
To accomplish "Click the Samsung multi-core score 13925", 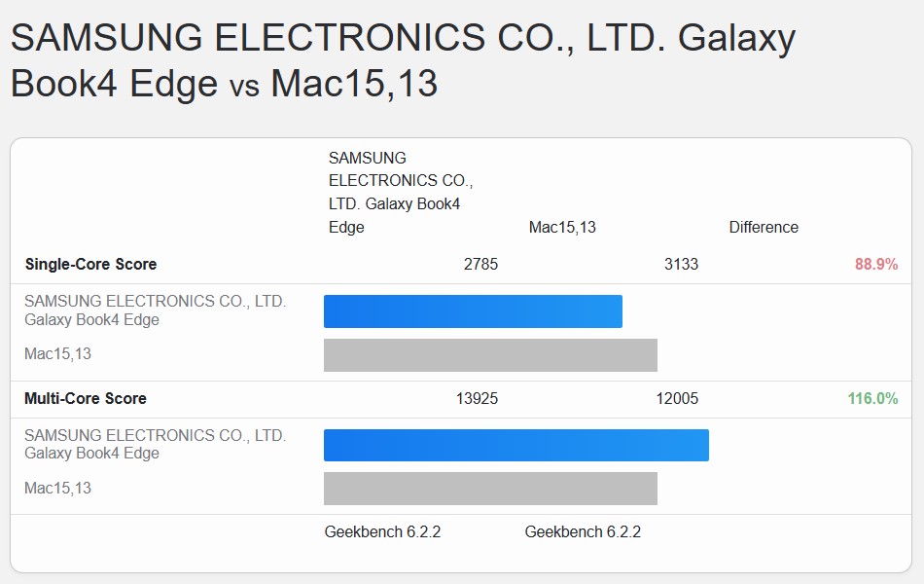I will click(x=477, y=398).
